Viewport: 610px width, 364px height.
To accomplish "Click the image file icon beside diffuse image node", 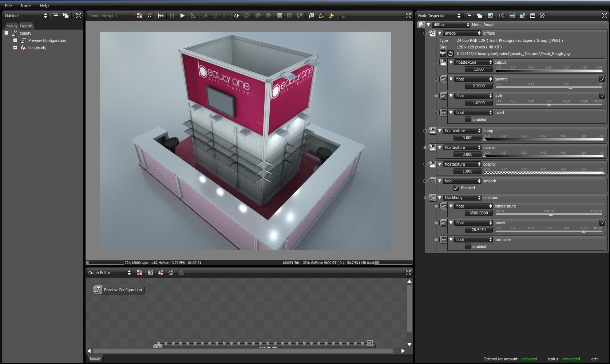I will tap(432, 33).
